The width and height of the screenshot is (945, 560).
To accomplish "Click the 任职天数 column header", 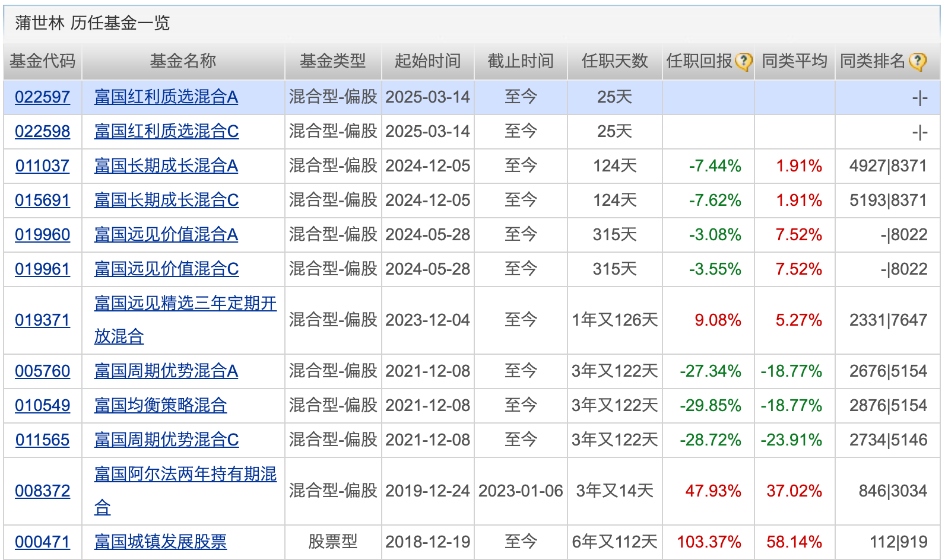I will 614,61.
